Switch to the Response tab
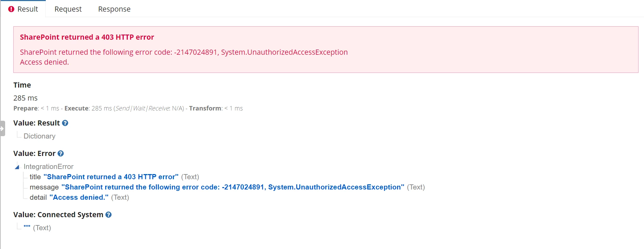The height and width of the screenshot is (249, 644). 114,9
